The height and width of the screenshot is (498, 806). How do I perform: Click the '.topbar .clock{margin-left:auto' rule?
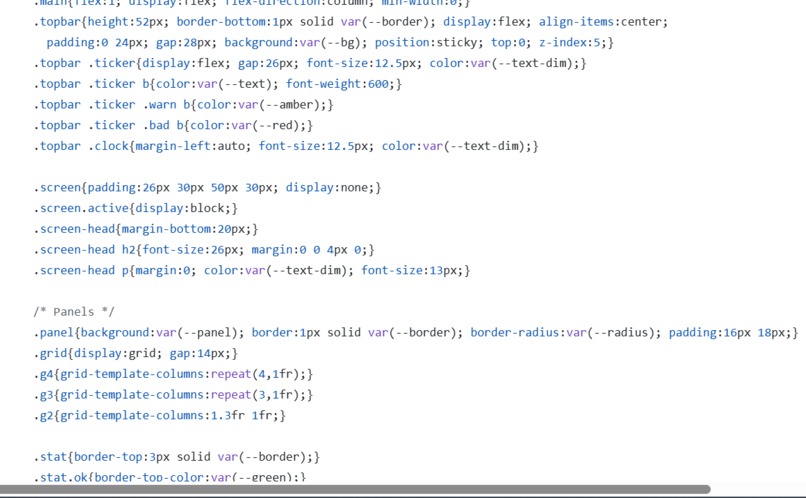286,146
